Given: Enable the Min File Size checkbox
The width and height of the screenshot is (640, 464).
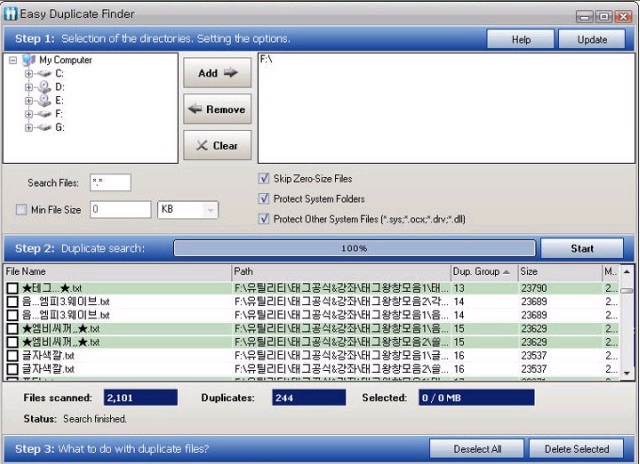Looking at the screenshot, I should pos(21,210).
